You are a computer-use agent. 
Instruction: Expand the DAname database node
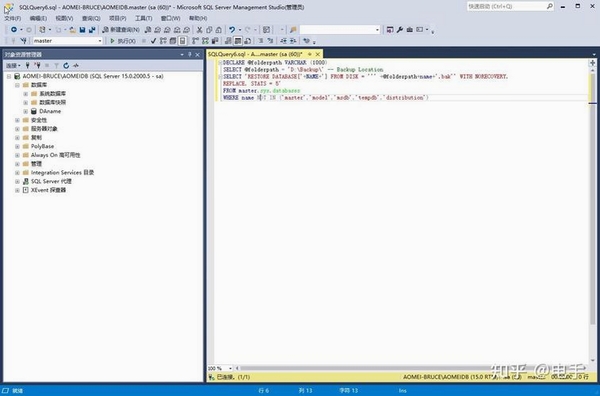tap(26, 111)
